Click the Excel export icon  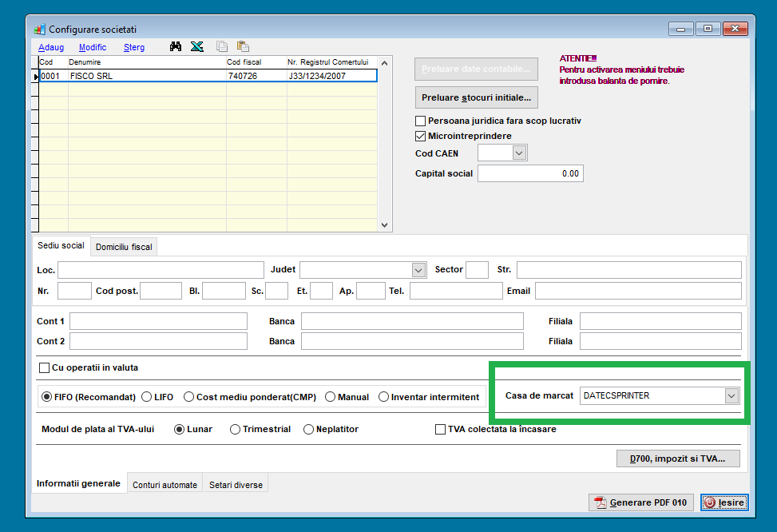coord(196,46)
